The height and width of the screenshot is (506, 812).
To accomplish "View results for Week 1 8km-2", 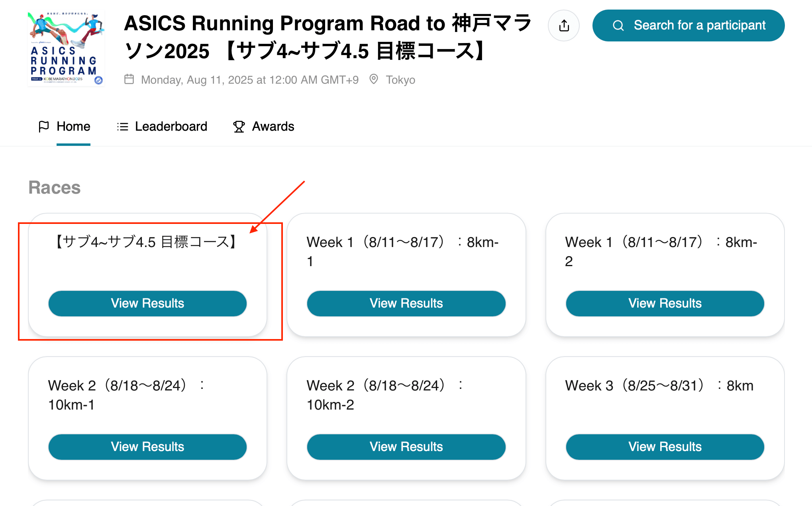I will click(665, 303).
